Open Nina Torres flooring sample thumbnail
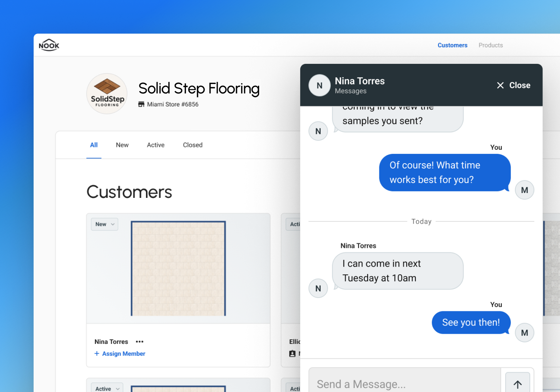 pos(178,268)
